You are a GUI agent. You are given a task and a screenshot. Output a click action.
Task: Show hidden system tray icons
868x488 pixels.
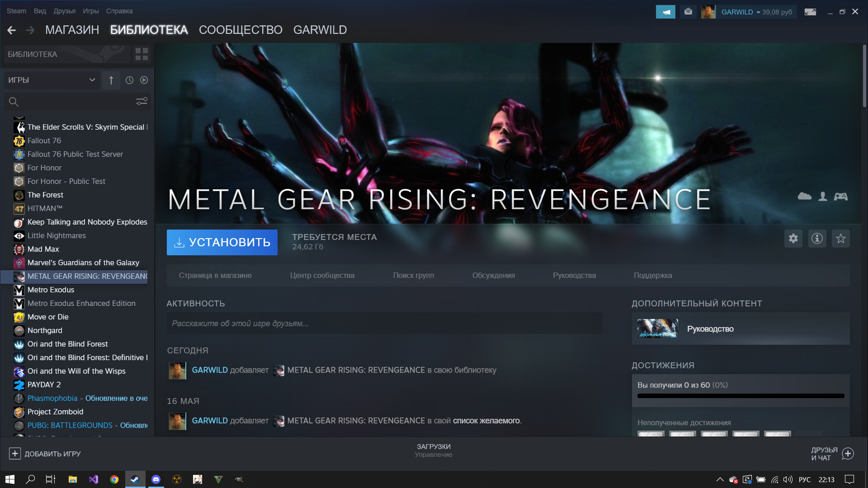[720, 479]
